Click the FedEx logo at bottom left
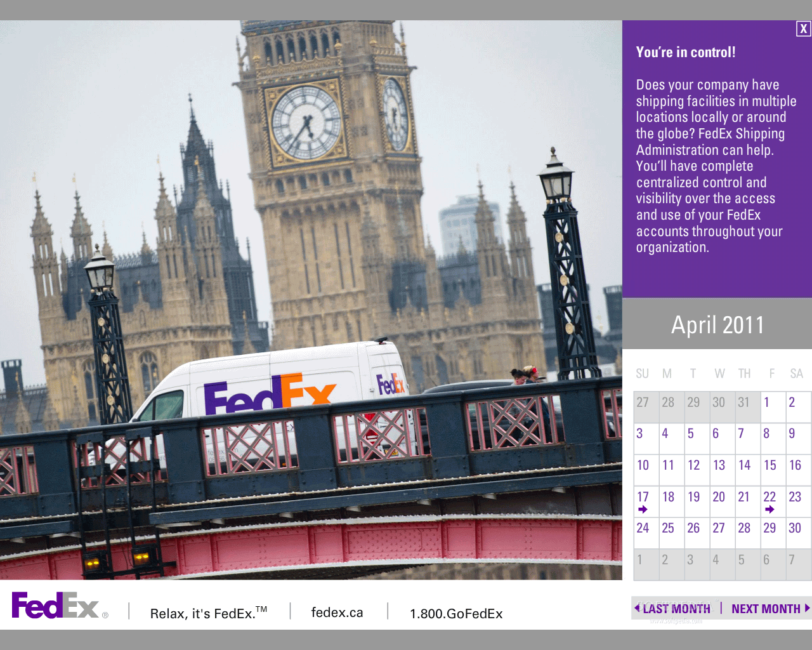This screenshot has width=812, height=650. (60, 606)
